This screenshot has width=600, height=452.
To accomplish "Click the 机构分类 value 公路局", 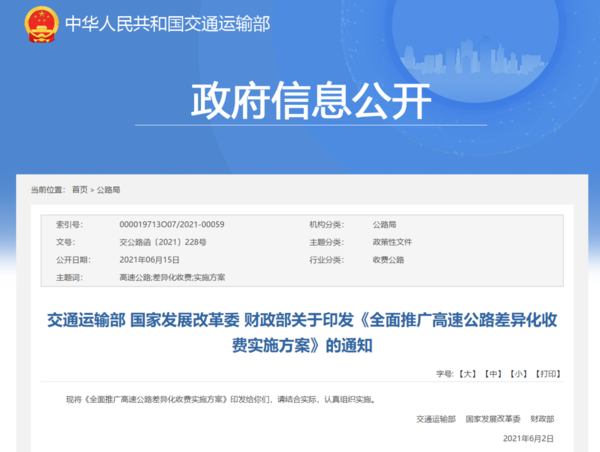I will 385,226.
